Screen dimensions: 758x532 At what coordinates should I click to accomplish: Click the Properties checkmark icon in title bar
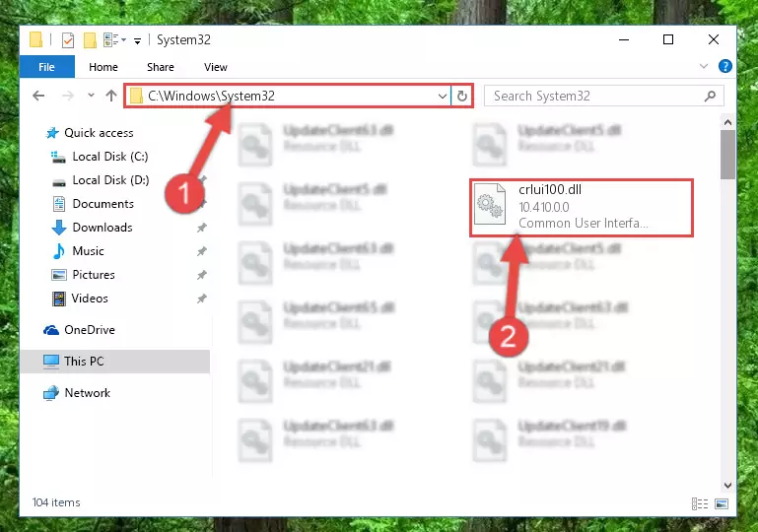point(68,40)
